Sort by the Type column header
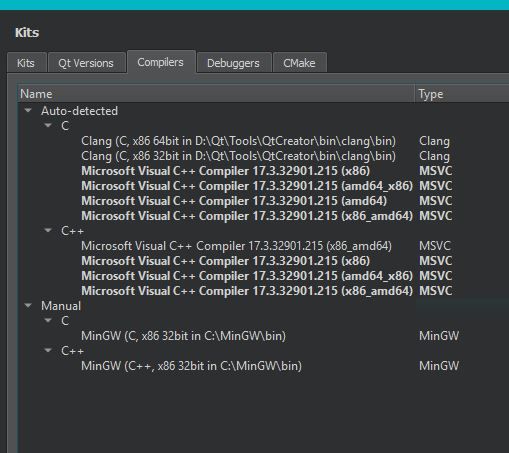 (462, 94)
